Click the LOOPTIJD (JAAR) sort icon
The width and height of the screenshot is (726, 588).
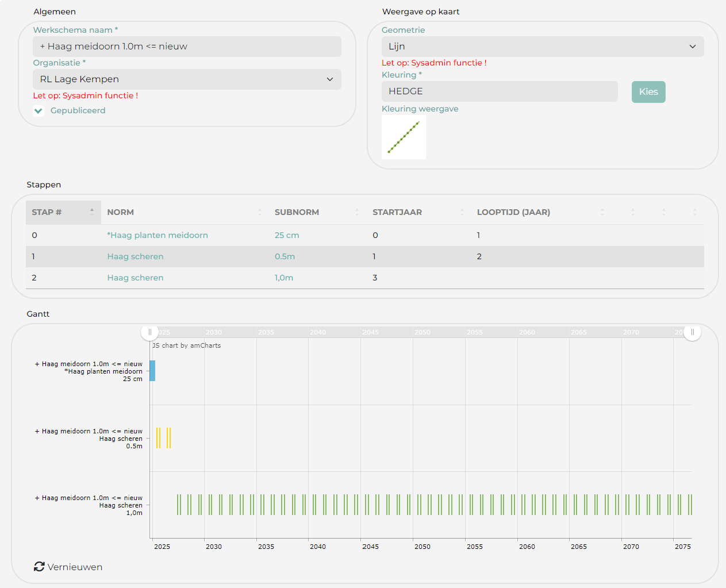click(x=602, y=212)
